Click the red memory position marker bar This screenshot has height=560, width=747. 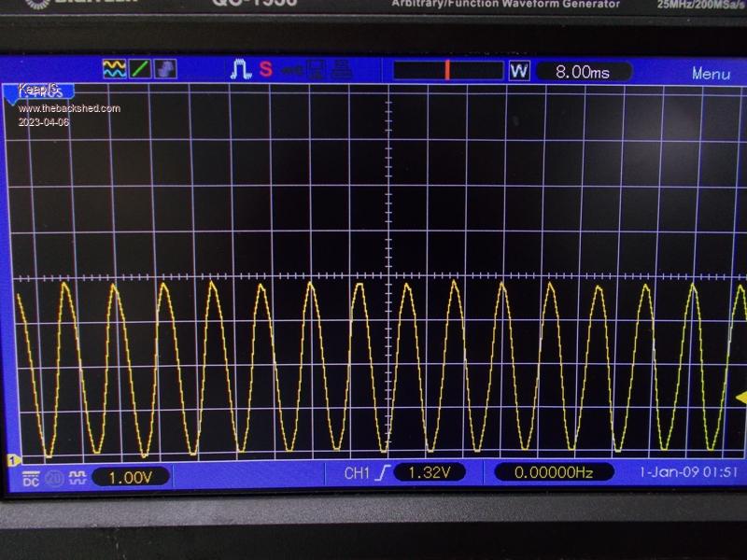click(447, 71)
